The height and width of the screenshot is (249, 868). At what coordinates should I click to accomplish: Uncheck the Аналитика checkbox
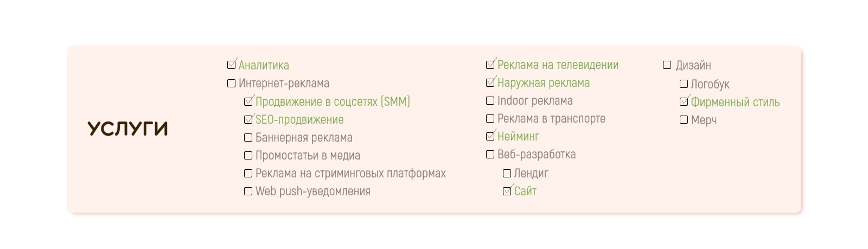click(232, 65)
